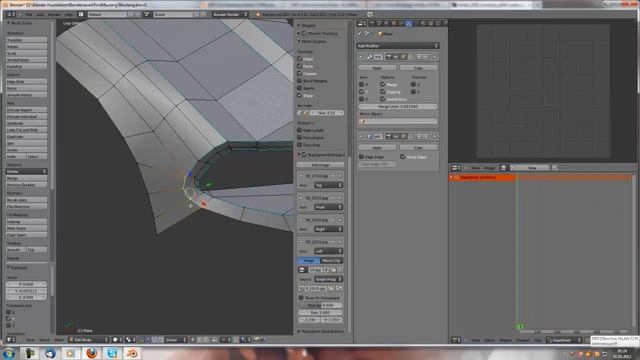Enable the Edge Length numerics checkbox
This screenshot has height=360, width=640.
[x=300, y=130]
